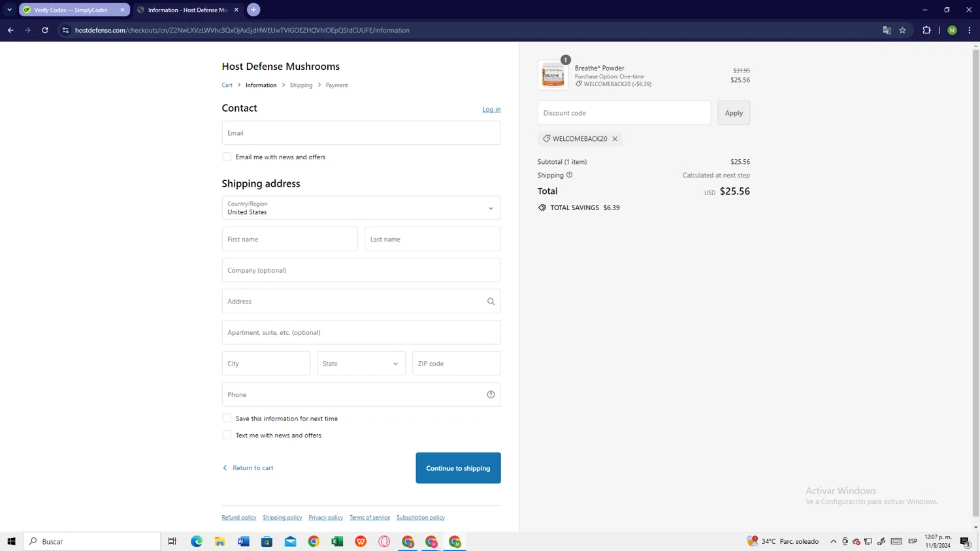Click the browser back arrow

click(10, 30)
